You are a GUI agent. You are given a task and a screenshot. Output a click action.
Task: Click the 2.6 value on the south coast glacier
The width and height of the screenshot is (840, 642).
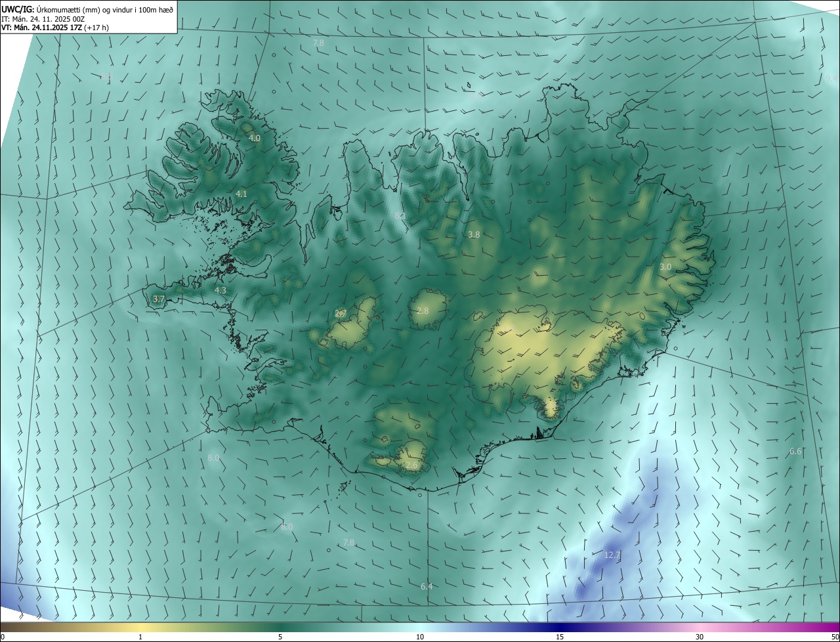[x=411, y=465]
